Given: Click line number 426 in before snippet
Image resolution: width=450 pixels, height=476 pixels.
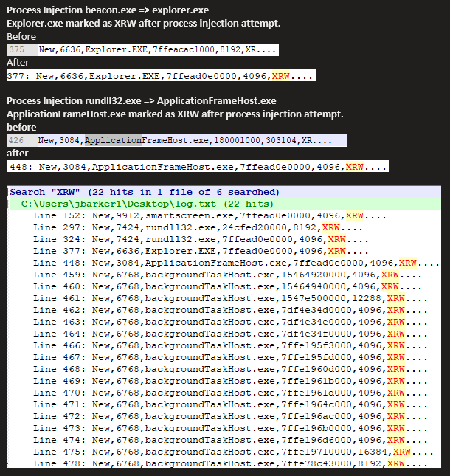Looking at the screenshot, I should [16, 140].
